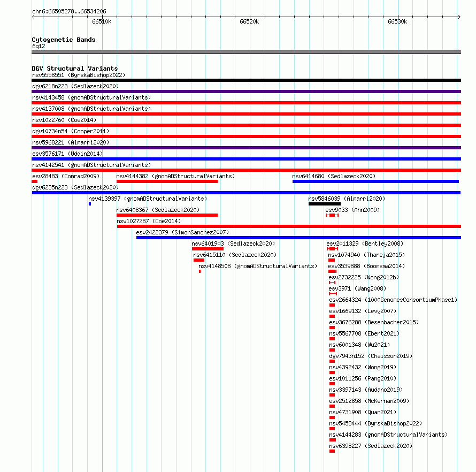Click the small blue mark under nsv4139397

click(90, 204)
